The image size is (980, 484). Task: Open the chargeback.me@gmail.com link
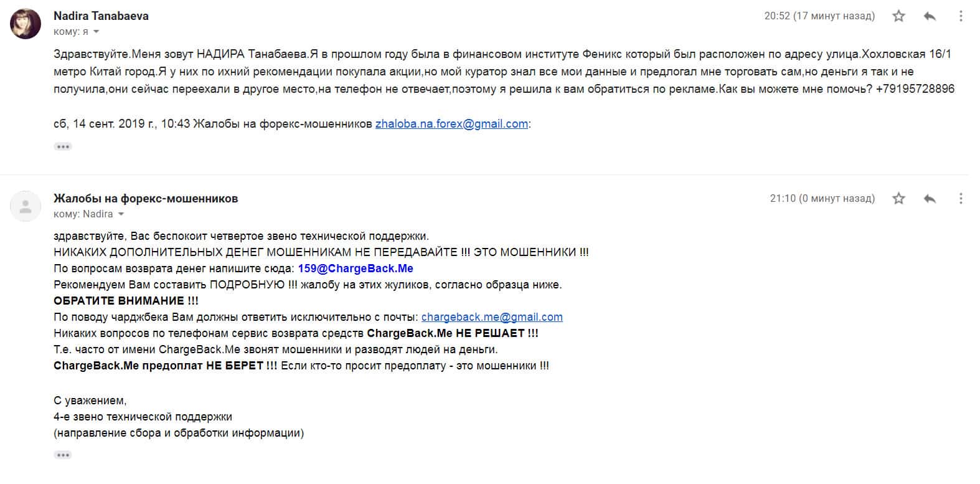[492, 317]
